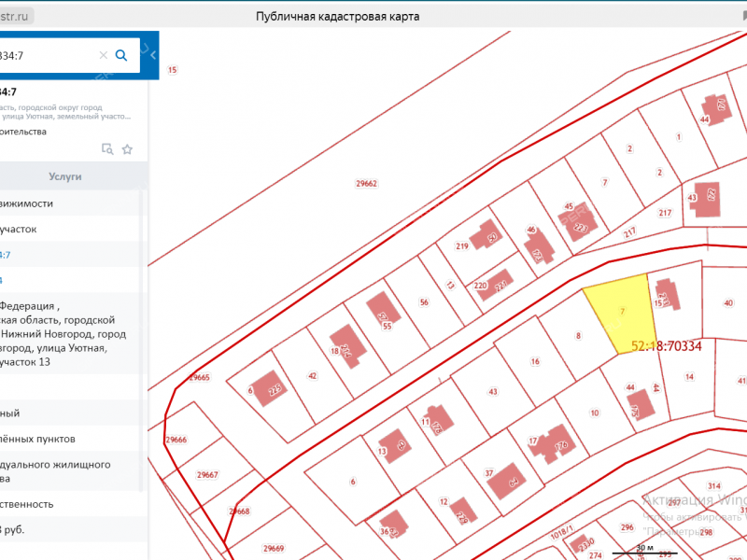
Task: Click the cadastral number search field
Action: coord(47,55)
